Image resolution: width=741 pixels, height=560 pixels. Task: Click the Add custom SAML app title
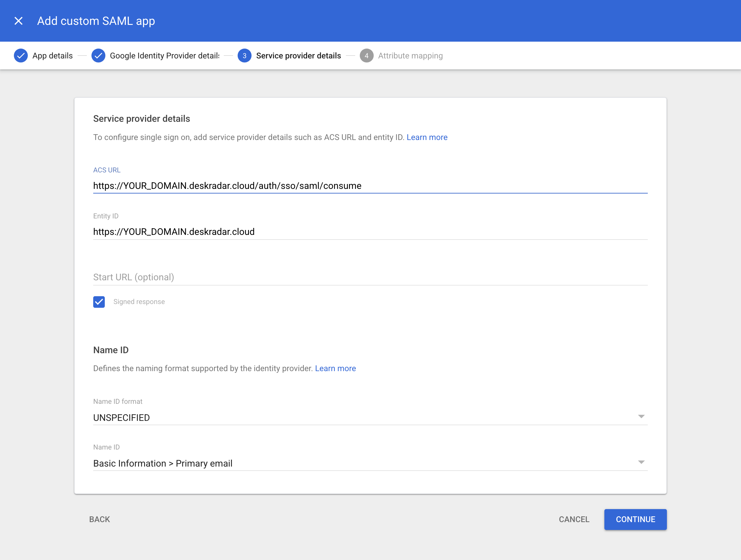pyautogui.click(x=96, y=21)
